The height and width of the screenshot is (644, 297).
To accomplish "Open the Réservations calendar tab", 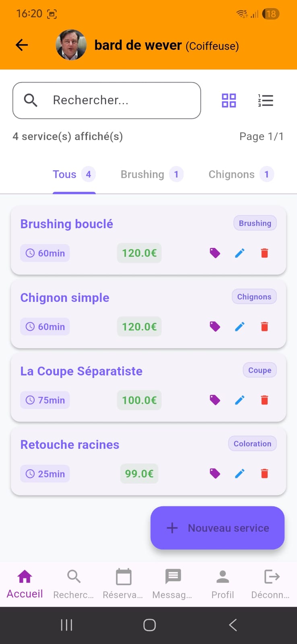I will [x=123, y=584].
